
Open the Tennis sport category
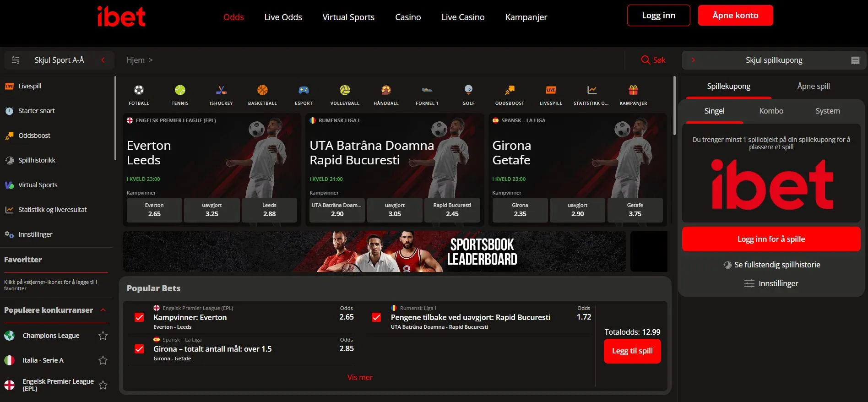pos(180,90)
